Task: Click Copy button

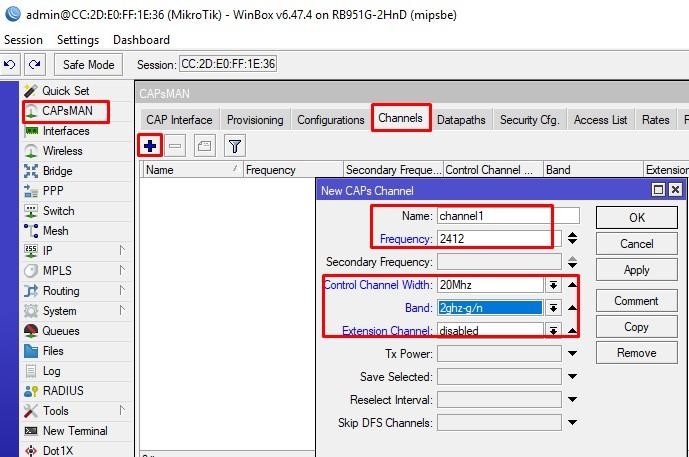Action: click(x=637, y=327)
